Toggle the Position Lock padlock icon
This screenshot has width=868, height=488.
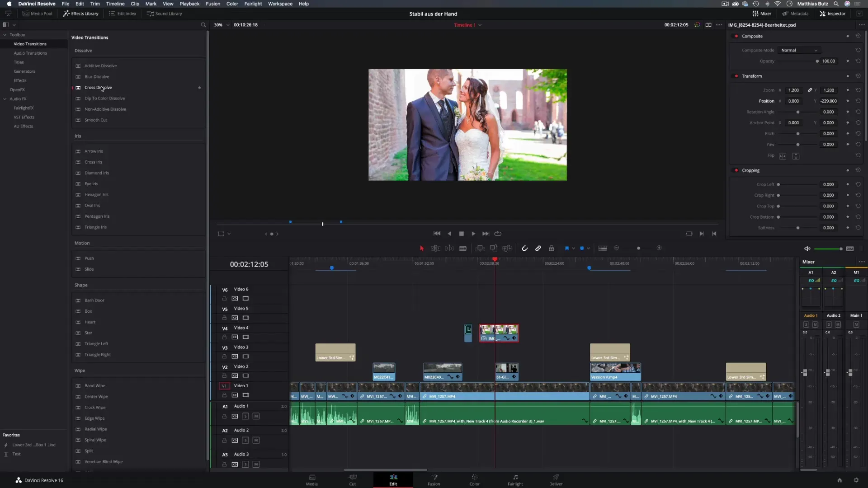[x=551, y=248]
